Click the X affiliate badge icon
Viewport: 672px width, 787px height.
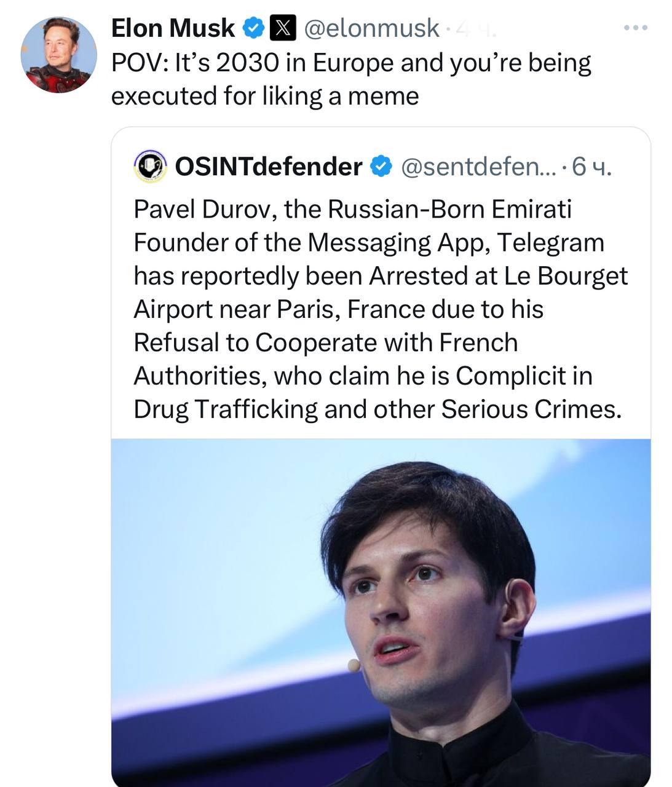[x=282, y=28]
